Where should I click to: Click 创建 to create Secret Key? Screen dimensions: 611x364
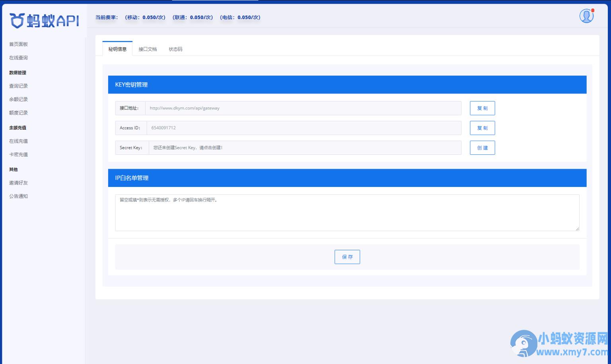482,148
